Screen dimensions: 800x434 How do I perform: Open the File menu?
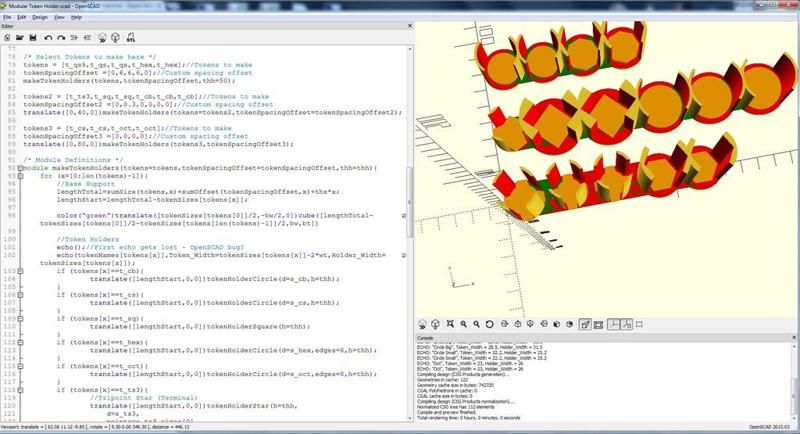coord(8,17)
